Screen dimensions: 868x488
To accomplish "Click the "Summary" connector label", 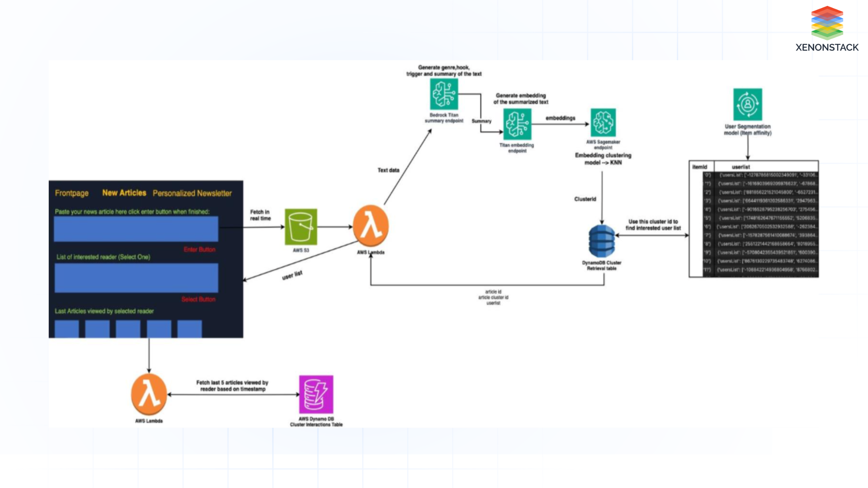I will pos(481,121).
